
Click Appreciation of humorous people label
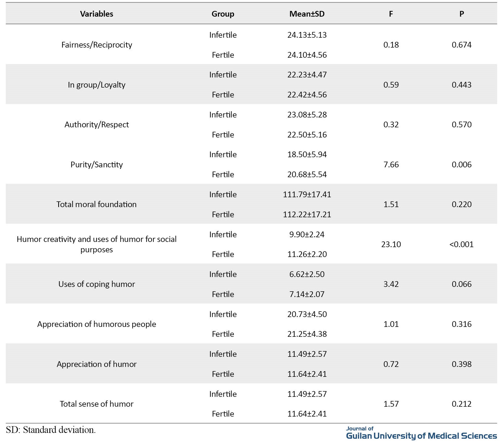click(x=96, y=324)
